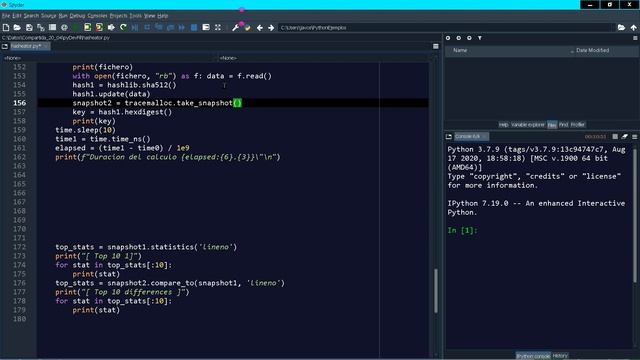Go forward with right arrow
640x360 pixels.
(271, 28)
